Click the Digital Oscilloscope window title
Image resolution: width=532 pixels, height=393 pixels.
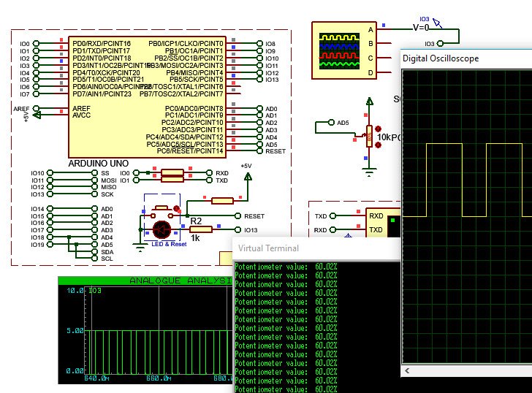click(x=441, y=58)
